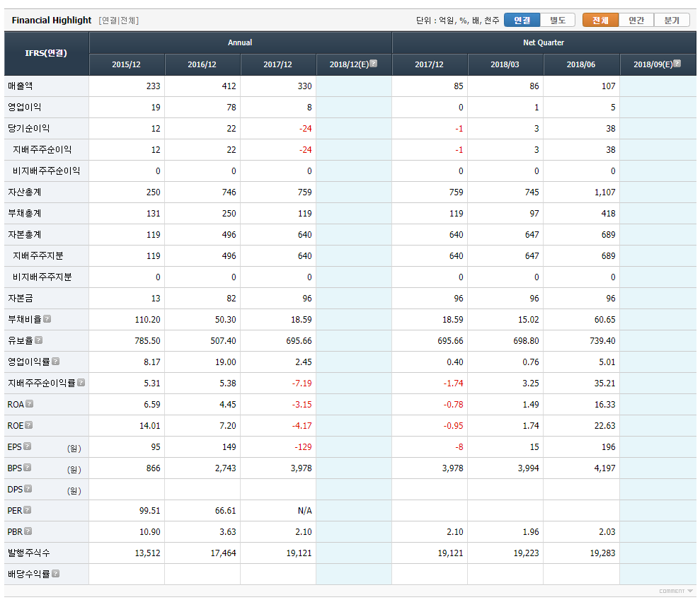Click help icon next to 2018/09(E) column
Image resolution: width=700 pixels, height=600 pixels.
[677, 64]
